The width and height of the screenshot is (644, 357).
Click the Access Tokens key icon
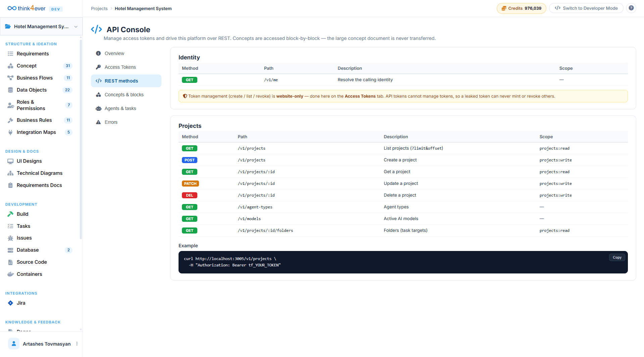click(98, 67)
